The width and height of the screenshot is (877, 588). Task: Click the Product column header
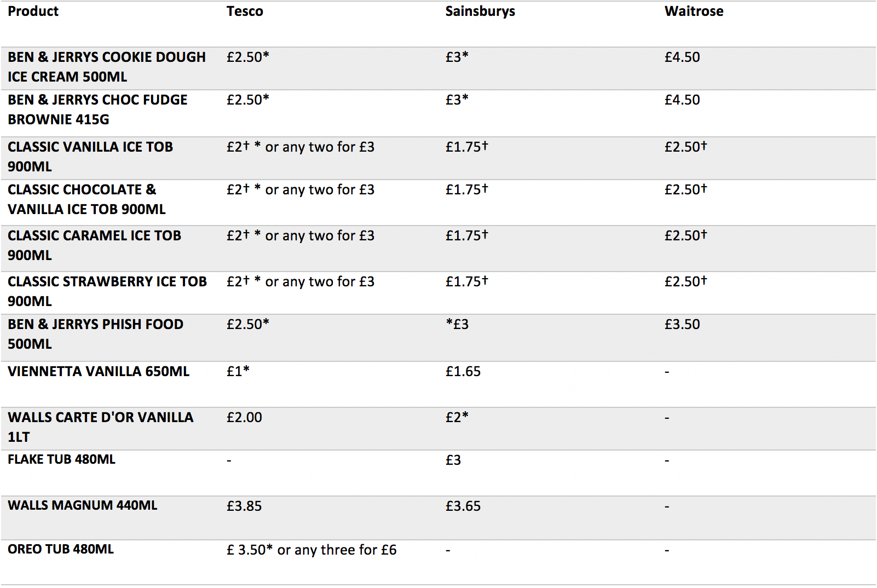(x=33, y=11)
